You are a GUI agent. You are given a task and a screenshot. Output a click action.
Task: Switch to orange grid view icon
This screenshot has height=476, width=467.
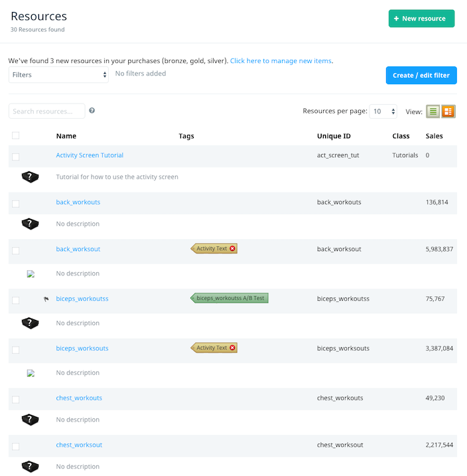coord(448,112)
